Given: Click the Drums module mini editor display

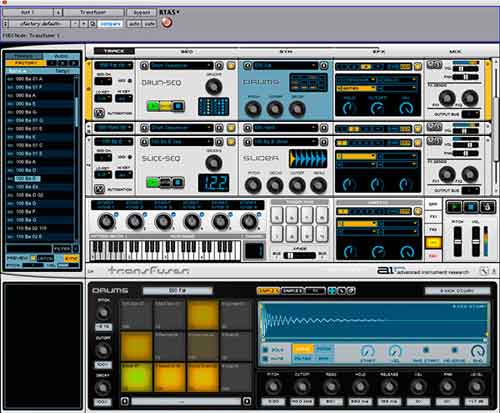Looking at the screenshot, I should pos(308,82).
